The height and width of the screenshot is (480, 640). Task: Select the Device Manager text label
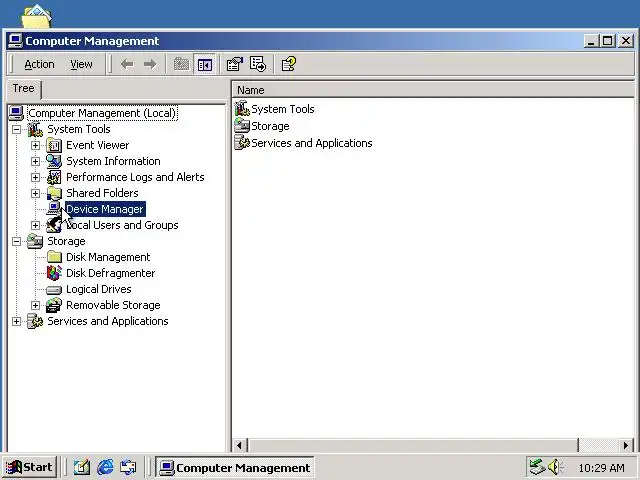(x=105, y=209)
